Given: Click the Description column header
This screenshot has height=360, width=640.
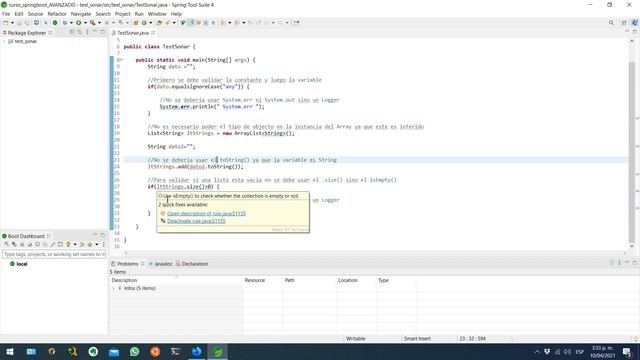Looking at the screenshot, I should click(x=176, y=280).
